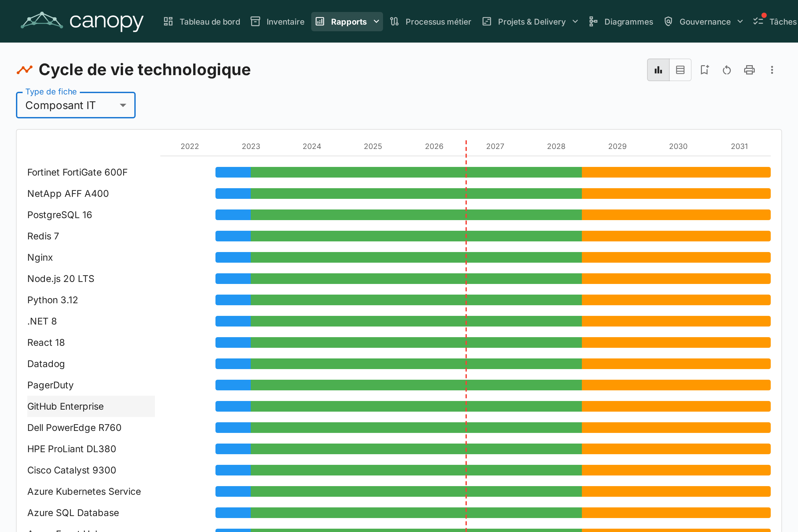Print the report using printer icon

749,70
